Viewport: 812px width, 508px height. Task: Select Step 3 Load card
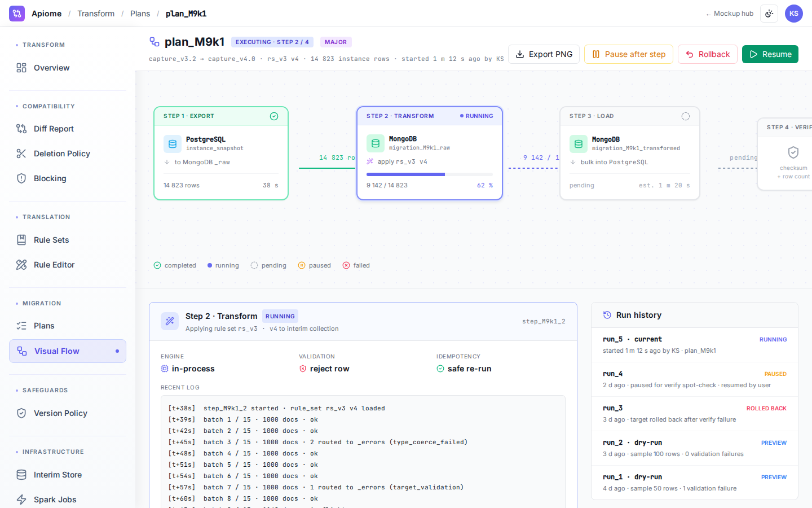[x=630, y=154]
